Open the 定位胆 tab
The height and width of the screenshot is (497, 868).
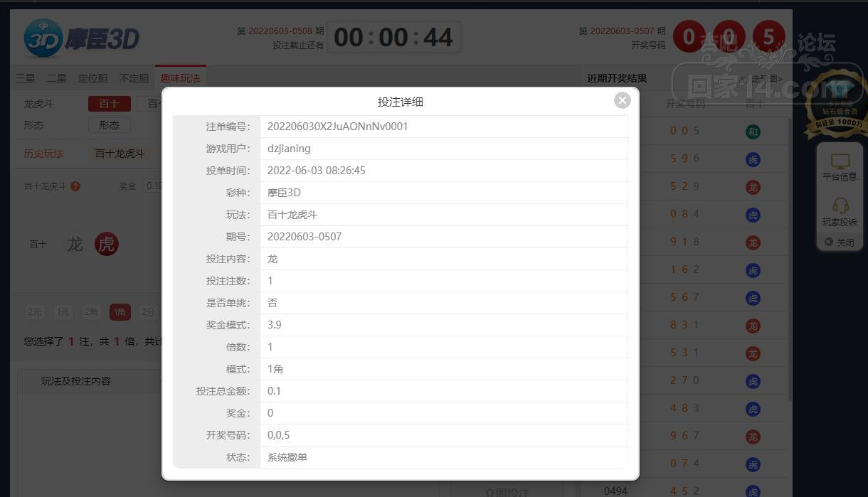click(x=92, y=78)
